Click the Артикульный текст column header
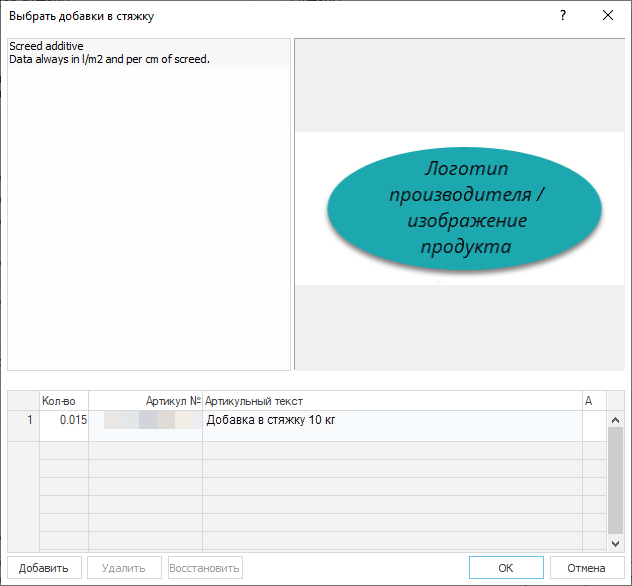This screenshot has width=632, height=586. coord(392,401)
